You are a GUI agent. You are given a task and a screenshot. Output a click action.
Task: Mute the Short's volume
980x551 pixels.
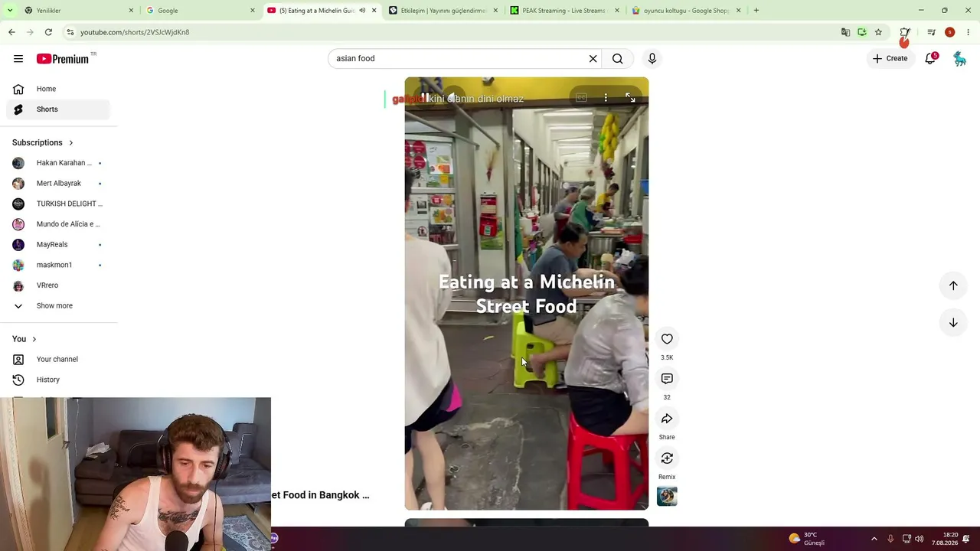point(453,98)
